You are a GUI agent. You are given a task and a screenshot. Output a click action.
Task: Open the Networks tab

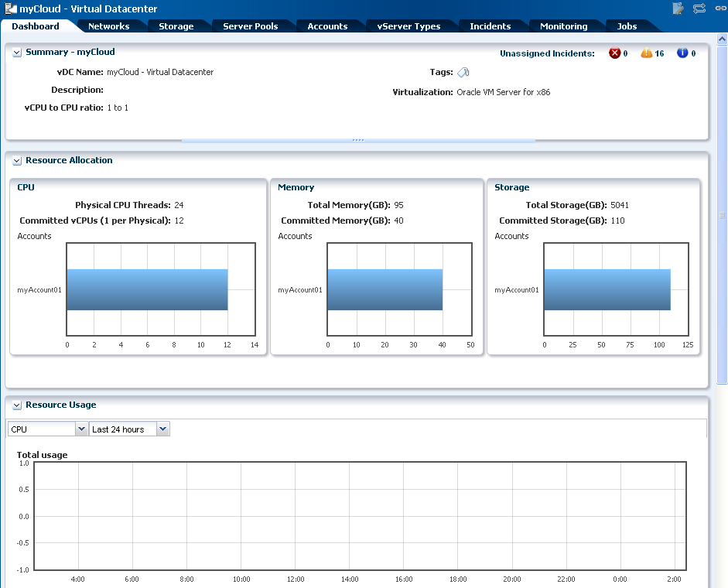click(108, 26)
